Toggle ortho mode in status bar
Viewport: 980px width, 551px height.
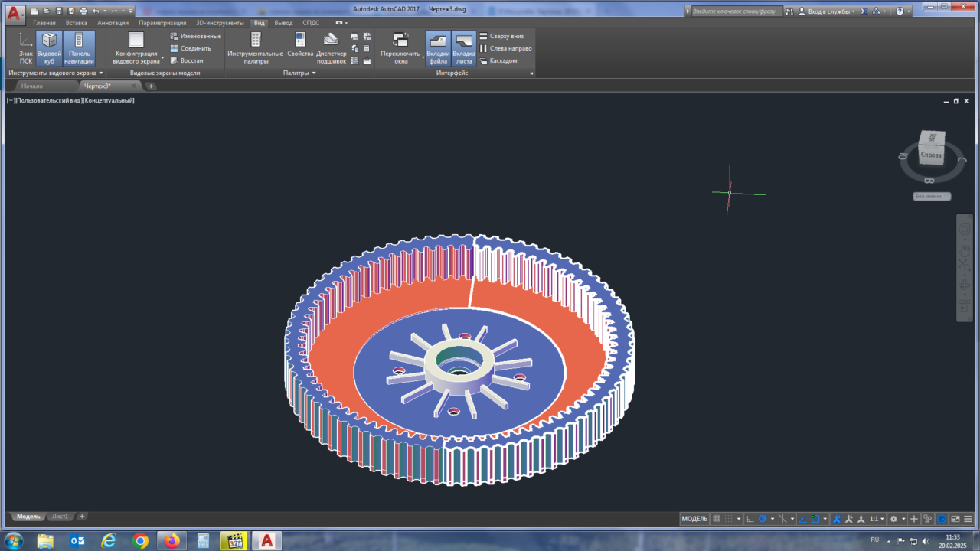[750, 519]
